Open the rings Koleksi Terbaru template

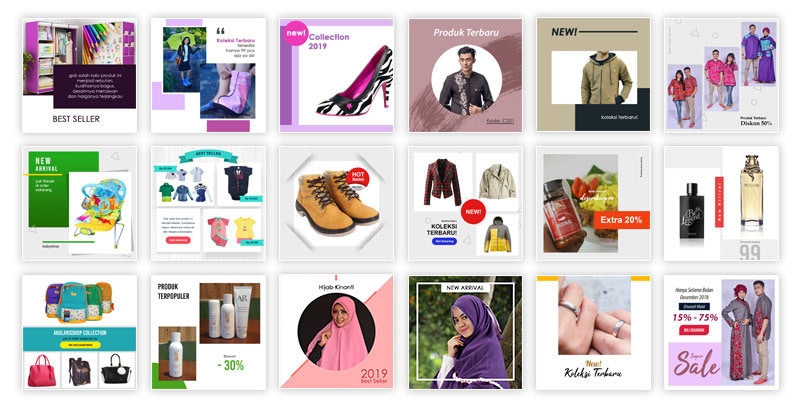593,332
